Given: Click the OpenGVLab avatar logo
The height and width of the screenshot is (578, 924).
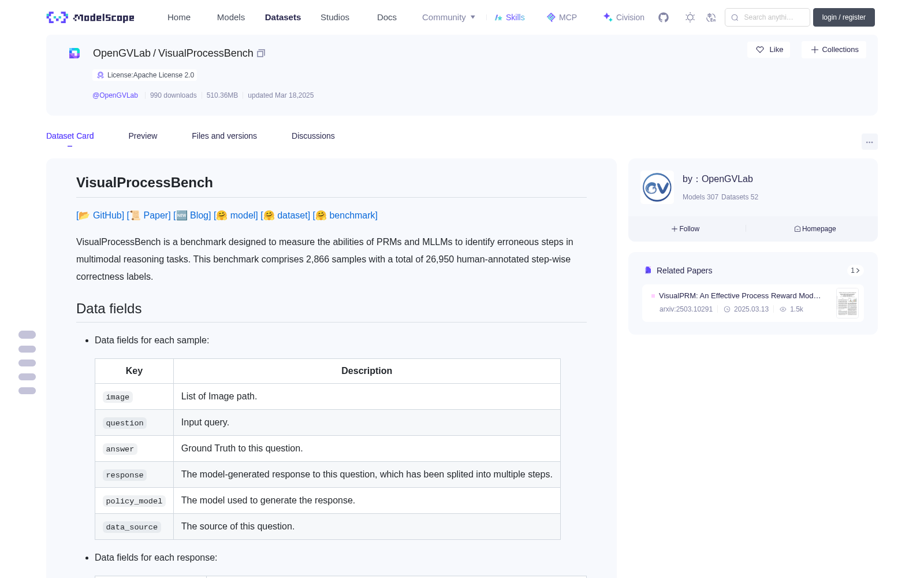Looking at the screenshot, I should pyautogui.click(x=657, y=187).
